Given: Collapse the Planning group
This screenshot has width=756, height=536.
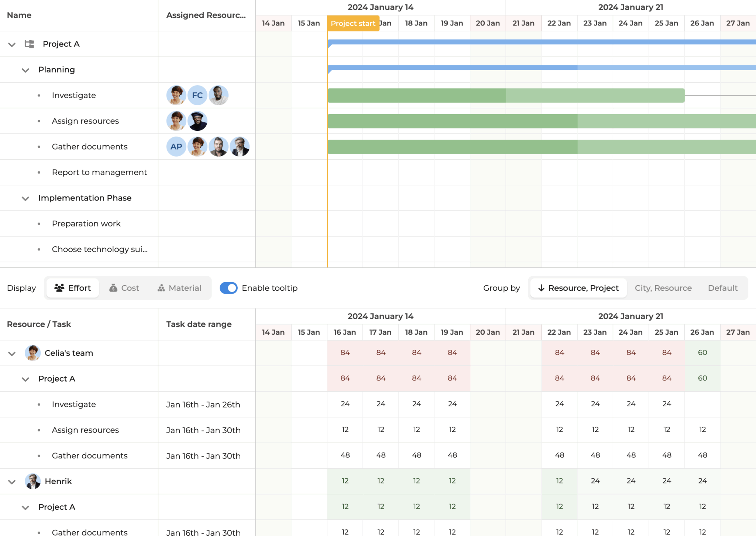Looking at the screenshot, I should [x=25, y=70].
